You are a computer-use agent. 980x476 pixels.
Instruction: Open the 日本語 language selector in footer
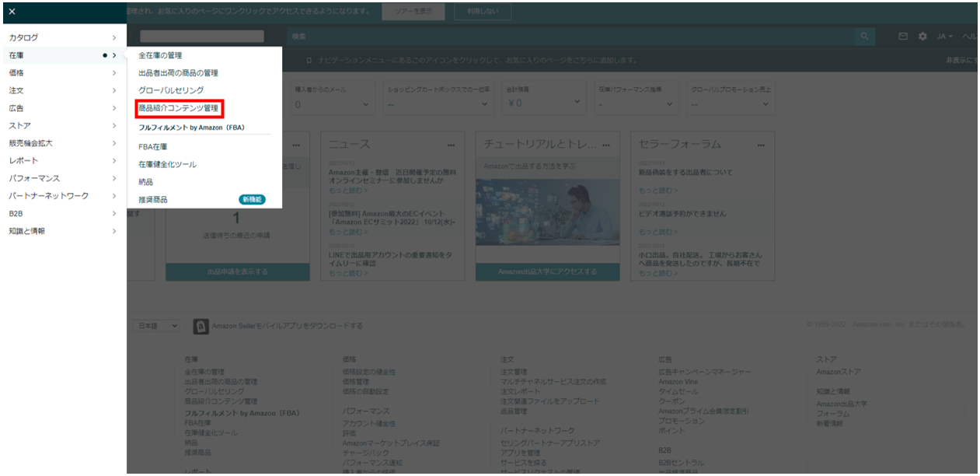pyautogui.click(x=158, y=326)
